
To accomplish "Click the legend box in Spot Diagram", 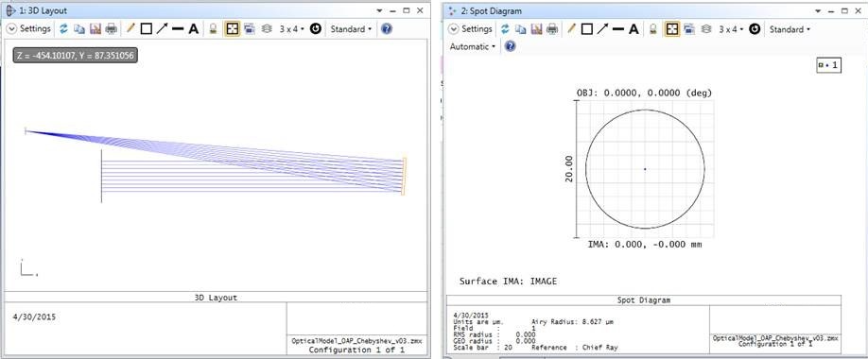I will tap(828, 65).
